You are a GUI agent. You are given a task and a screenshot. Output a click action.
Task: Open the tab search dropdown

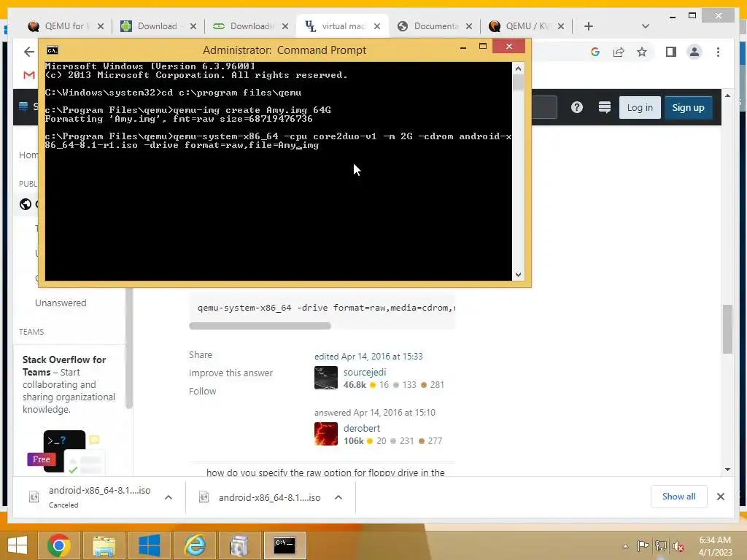[646, 26]
